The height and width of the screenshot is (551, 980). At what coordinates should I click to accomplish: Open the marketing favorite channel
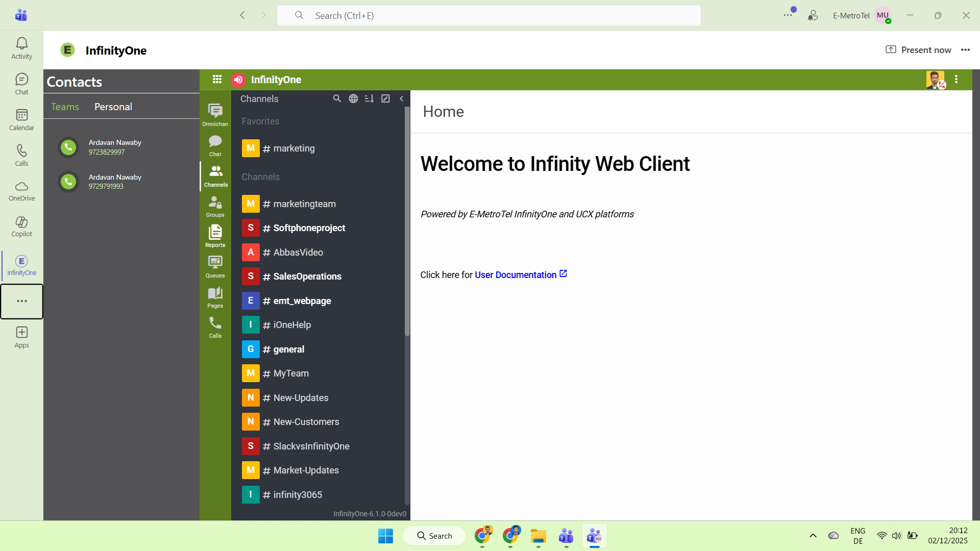coord(322,148)
